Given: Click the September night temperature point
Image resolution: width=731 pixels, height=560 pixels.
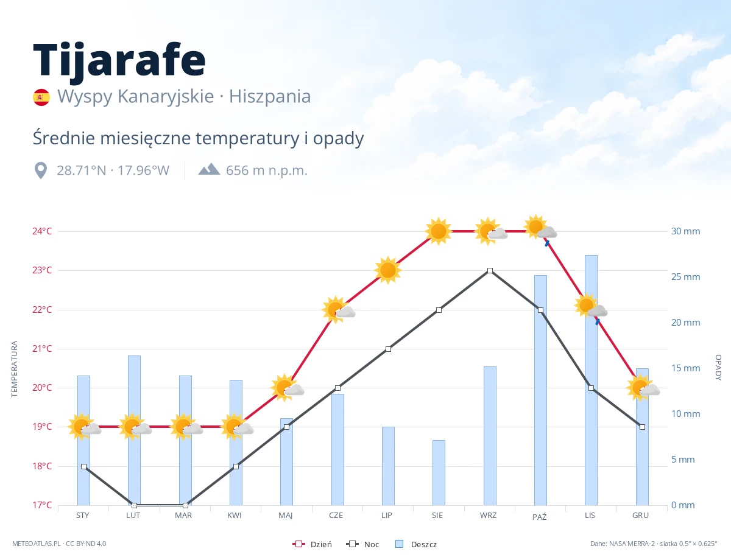Looking at the screenshot, I should click(x=490, y=270).
